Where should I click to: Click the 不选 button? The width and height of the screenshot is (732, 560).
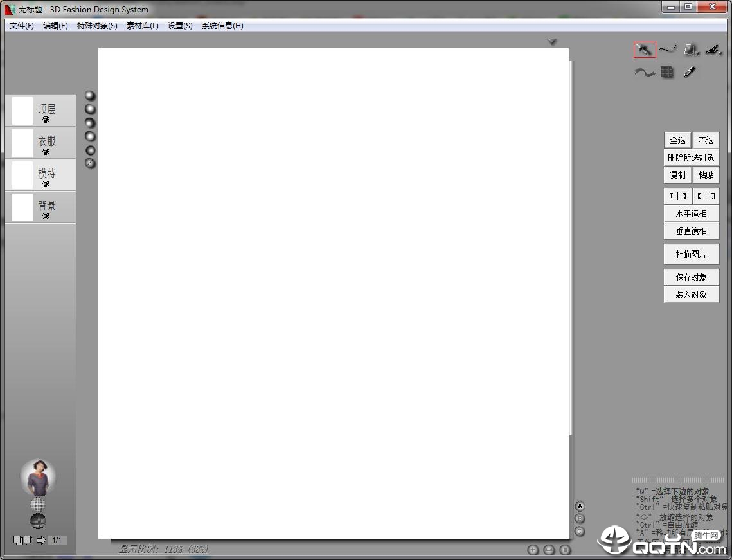tap(706, 140)
